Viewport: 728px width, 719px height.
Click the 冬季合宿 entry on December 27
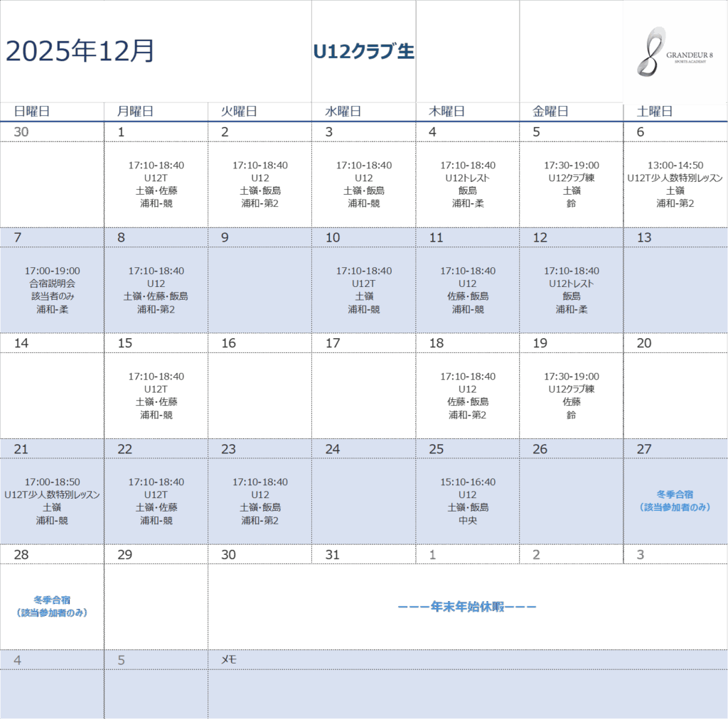(675, 500)
